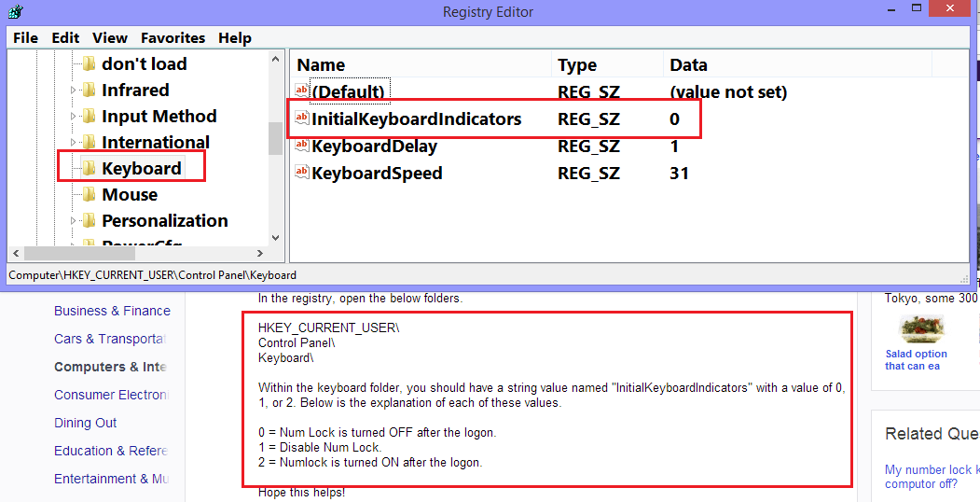Click the Mouse folder icon

89,195
